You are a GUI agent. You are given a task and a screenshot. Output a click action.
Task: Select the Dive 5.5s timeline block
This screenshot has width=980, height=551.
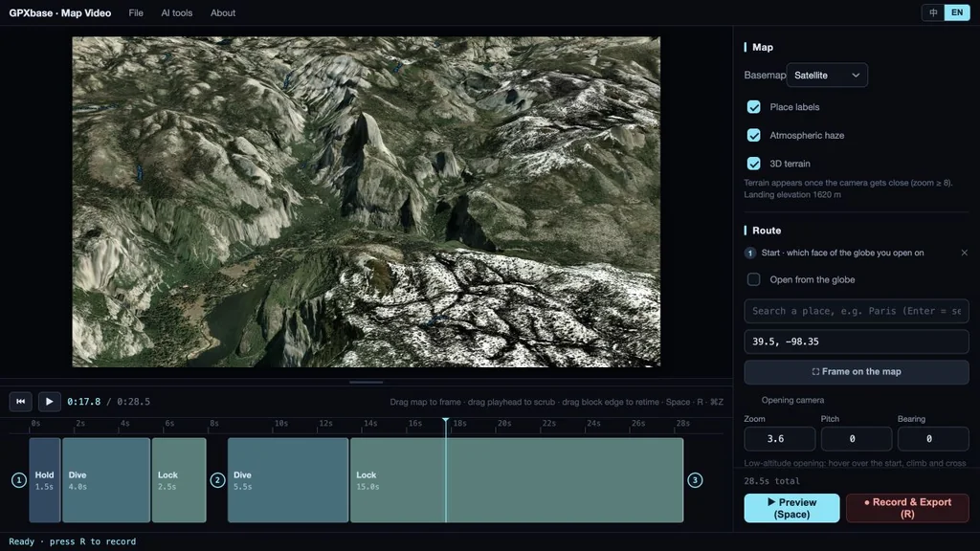[x=287, y=480]
